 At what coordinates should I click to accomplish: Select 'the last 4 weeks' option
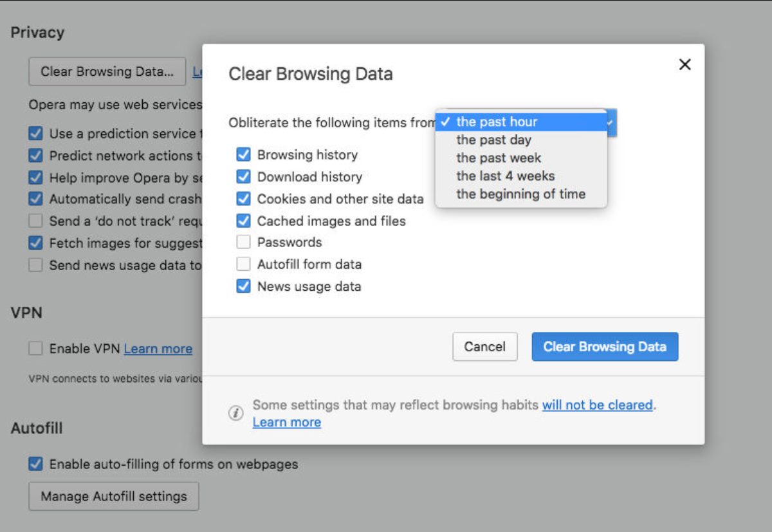click(x=505, y=176)
